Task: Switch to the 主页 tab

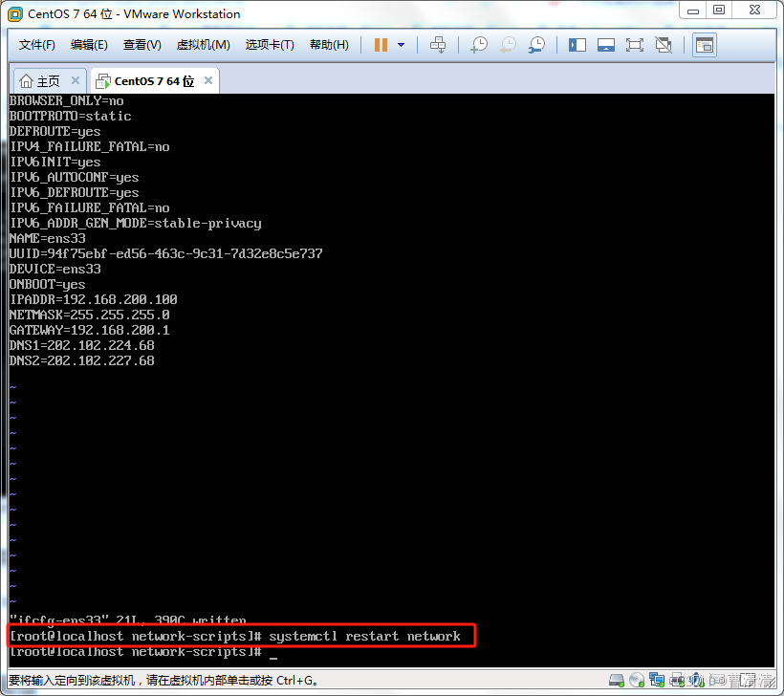Action: [x=46, y=80]
